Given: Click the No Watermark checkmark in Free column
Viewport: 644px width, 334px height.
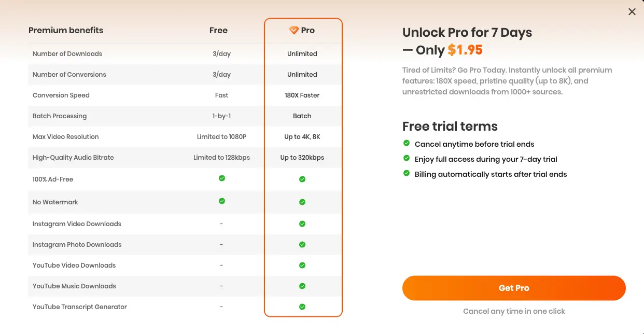Looking at the screenshot, I should point(221,202).
